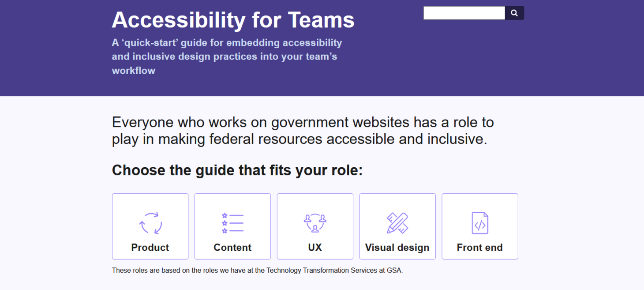Viewport: 644px width, 290px height.
Task: Click the Visual design pencil ruler icon
Action: pyautogui.click(x=397, y=223)
